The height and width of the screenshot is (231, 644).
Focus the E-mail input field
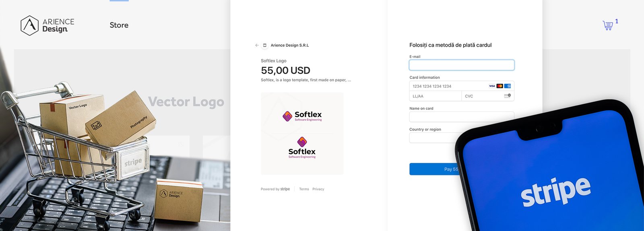pyautogui.click(x=462, y=65)
